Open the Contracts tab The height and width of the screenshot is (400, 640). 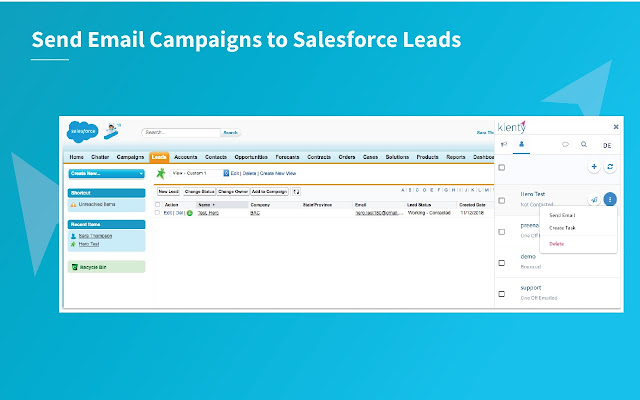(x=319, y=157)
